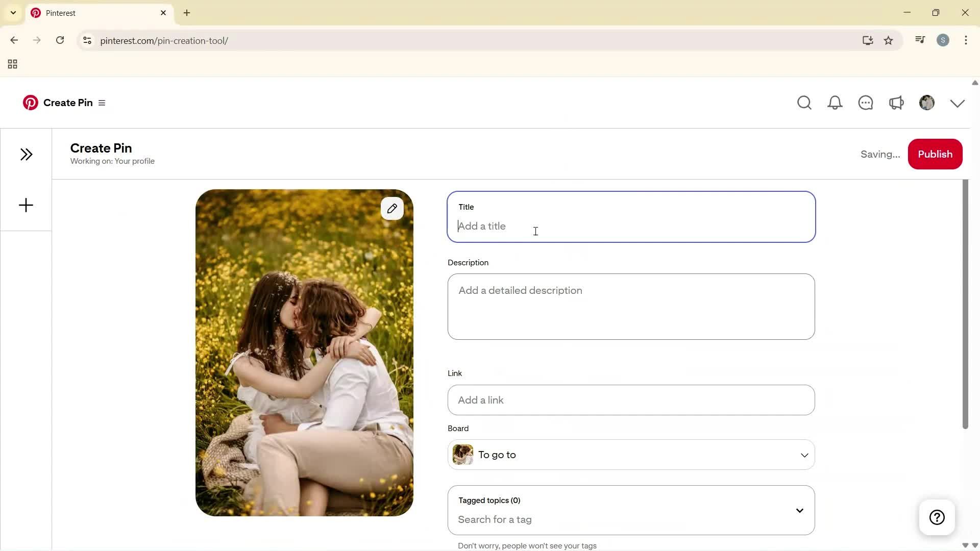This screenshot has height=551, width=980.
Task: Click the Pinterest logo
Action: tap(31, 103)
